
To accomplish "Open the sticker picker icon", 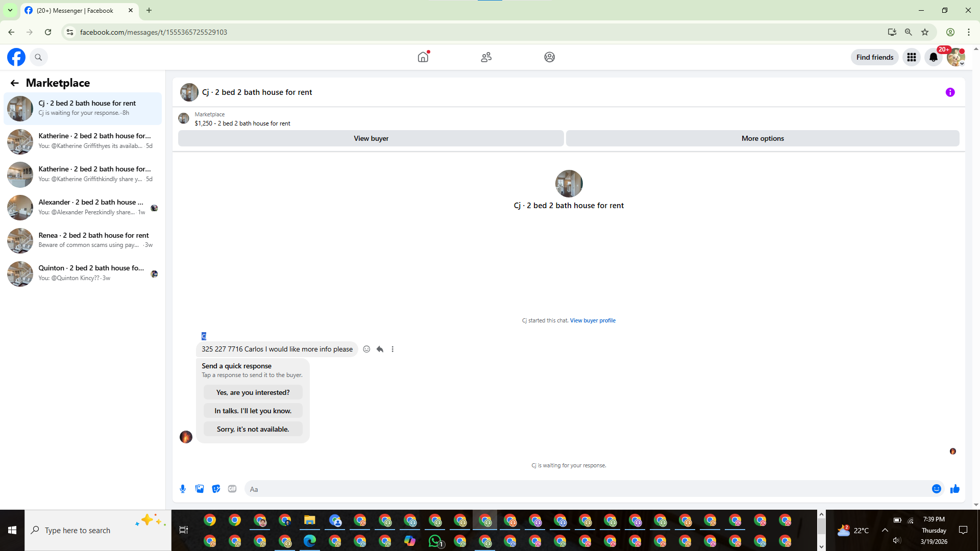I will (x=216, y=489).
